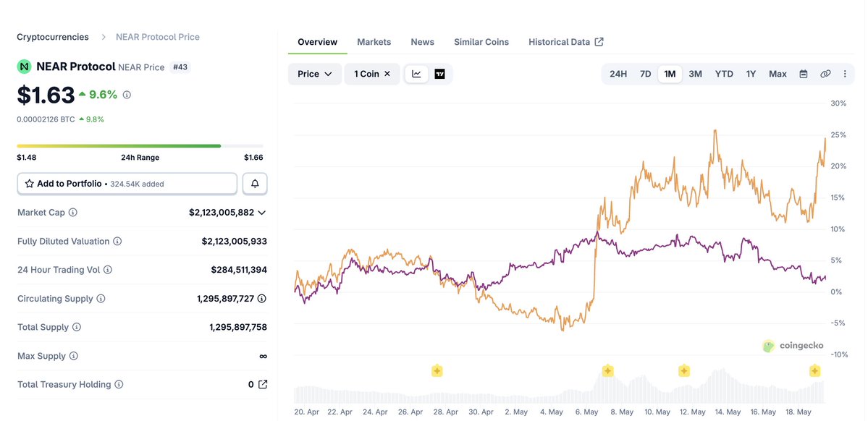This screenshot has height=421, width=868.
Task: Click the NEAR Protocol logo icon
Action: tap(25, 67)
